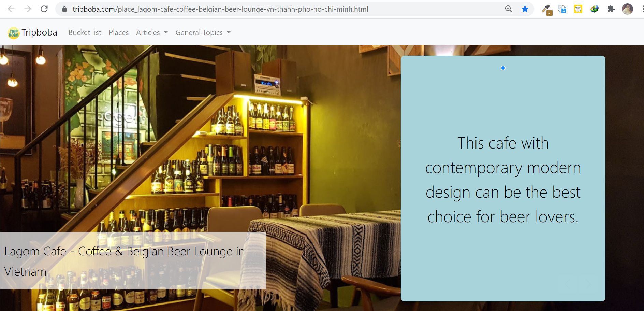The image size is (644, 311).
Task: Expand the General Topics dropdown
Action: (203, 32)
